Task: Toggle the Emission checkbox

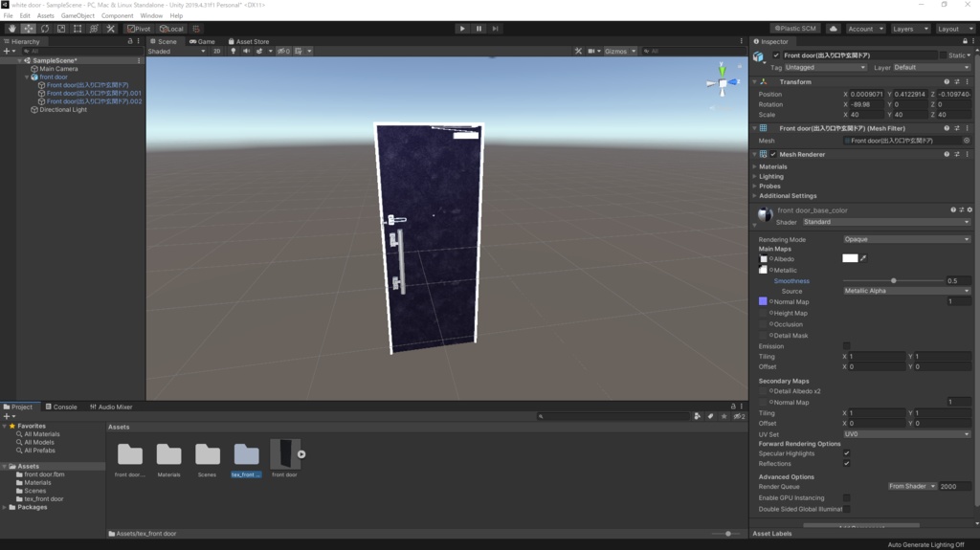Action: tap(846, 345)
